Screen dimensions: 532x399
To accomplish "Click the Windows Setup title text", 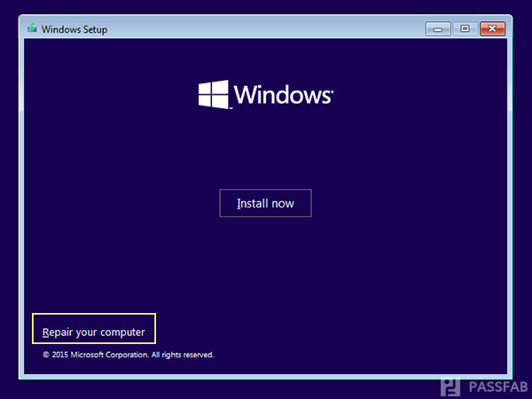I will coord(76,28).
